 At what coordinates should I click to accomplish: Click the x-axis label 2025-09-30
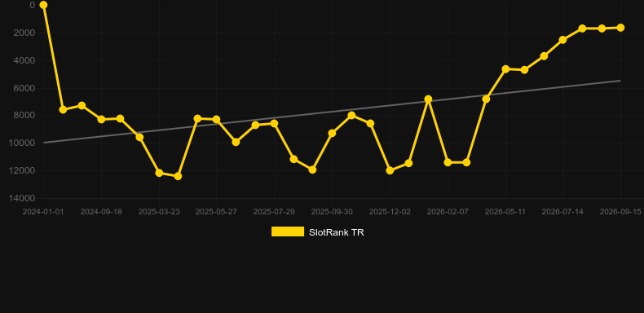tap(332, 212)
